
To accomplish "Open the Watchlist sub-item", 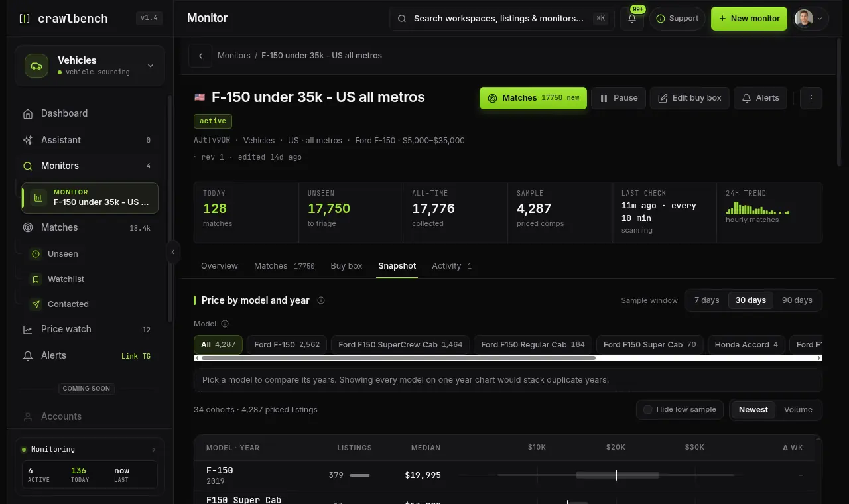I will click(x=92, y=279).
